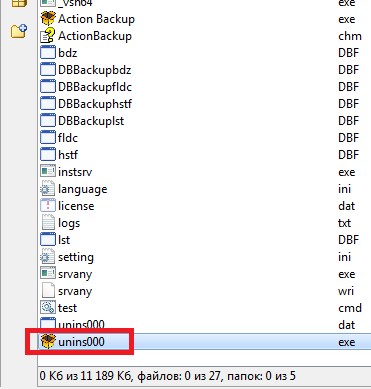Viewport: 371px width, 389px height.
Task: Click the DBBackupbdz file icon
Action: tap(48, 70)
